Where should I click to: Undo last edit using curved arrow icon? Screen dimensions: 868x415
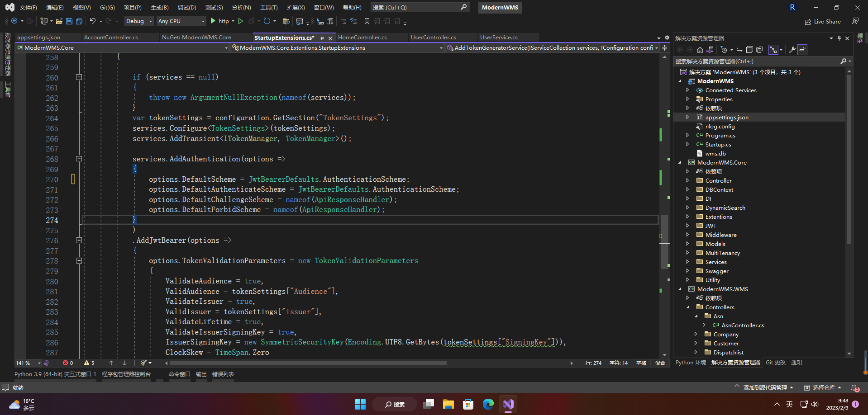93,21
